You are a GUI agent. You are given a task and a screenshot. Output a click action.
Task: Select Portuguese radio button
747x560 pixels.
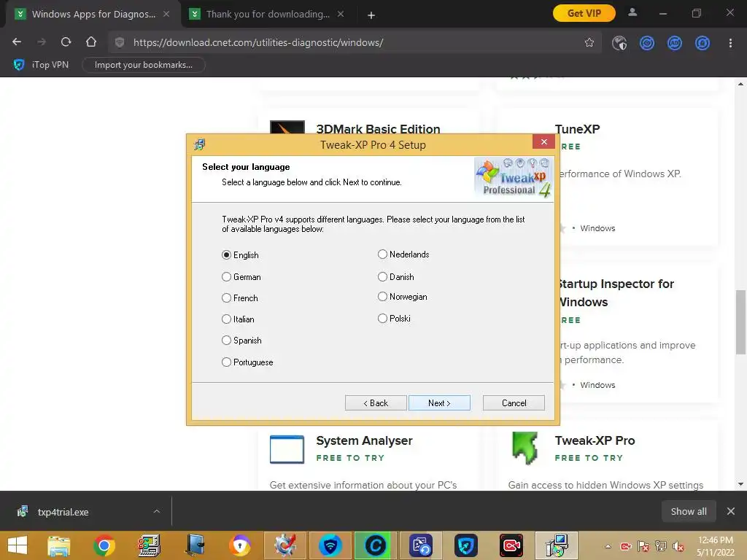pyautogui.click(x=226, y=362)
